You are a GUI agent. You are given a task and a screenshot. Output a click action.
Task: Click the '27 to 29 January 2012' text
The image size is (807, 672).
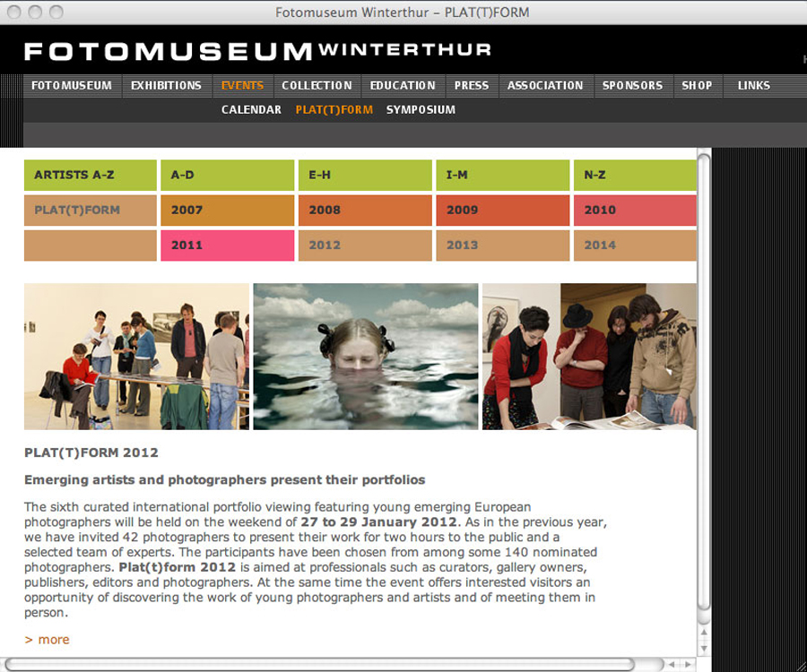[378, 521]
